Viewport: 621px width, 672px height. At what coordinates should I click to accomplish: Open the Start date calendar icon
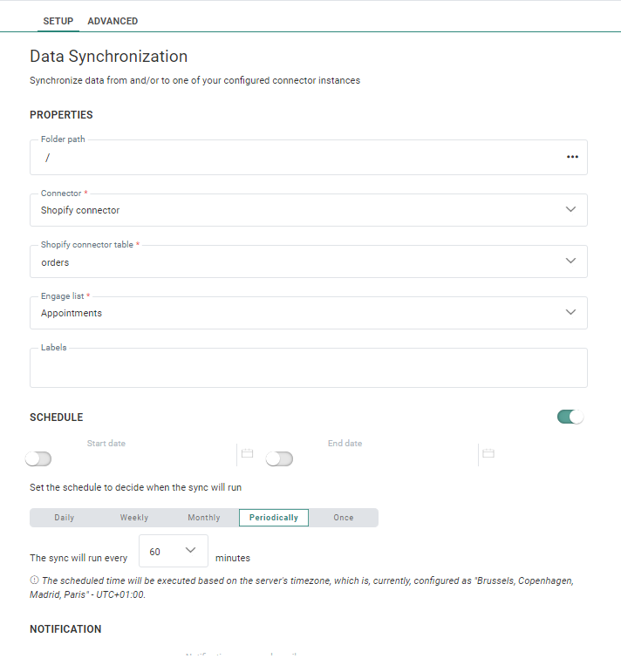(247, 454)
